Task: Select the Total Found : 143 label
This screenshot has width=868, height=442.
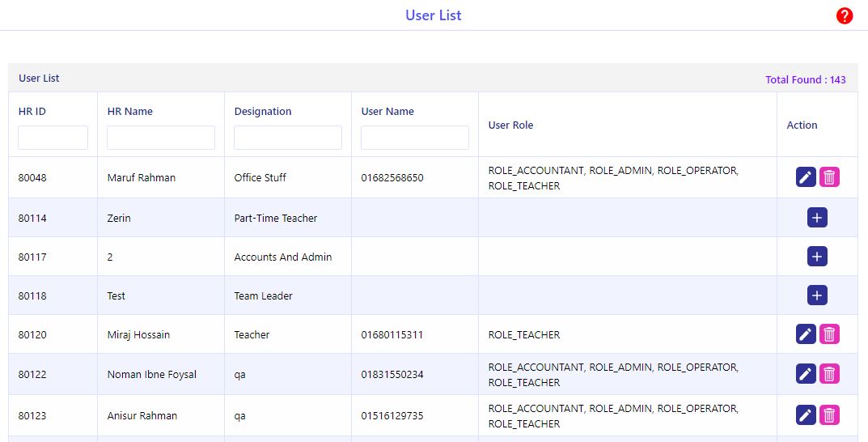Action: pyautogui.click(x=806, y=80)
